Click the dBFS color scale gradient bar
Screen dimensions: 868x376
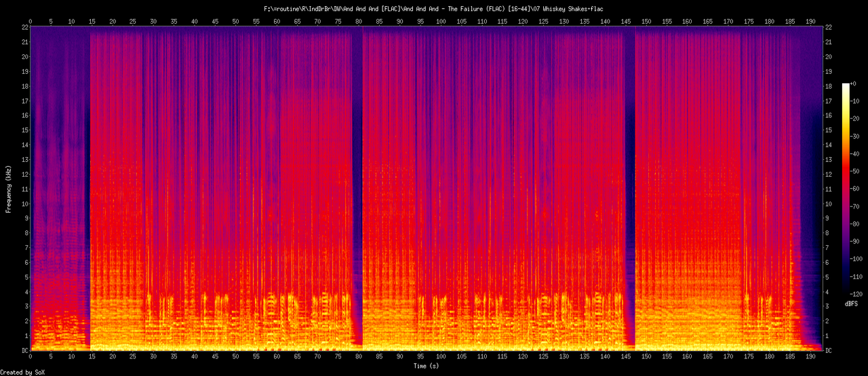tap(845, 189)
